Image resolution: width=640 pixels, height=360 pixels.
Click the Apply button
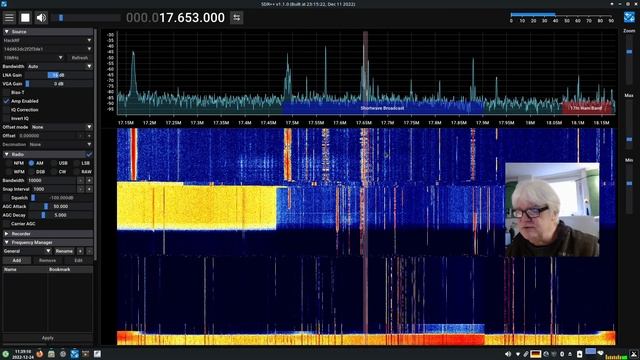click(x=47, y=338)
